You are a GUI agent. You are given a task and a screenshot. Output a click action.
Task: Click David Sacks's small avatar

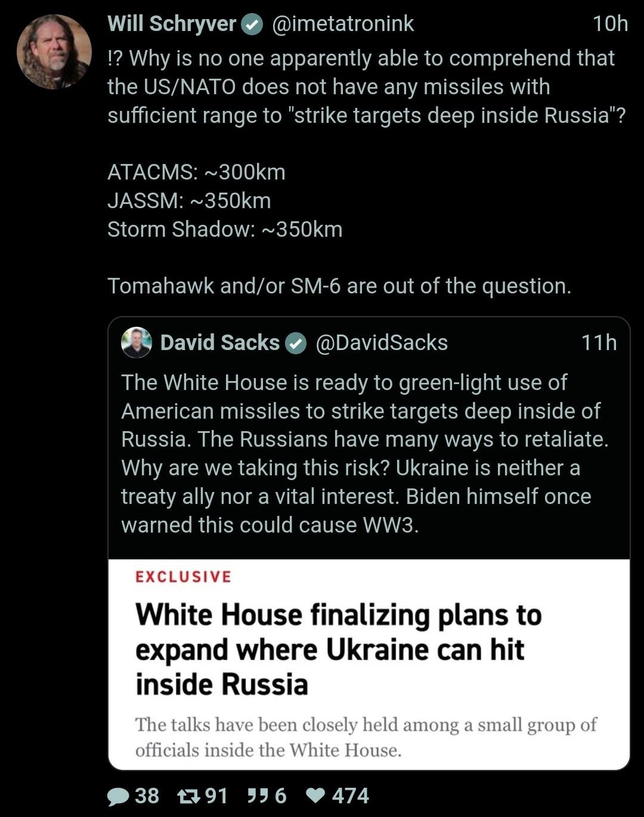137,343
